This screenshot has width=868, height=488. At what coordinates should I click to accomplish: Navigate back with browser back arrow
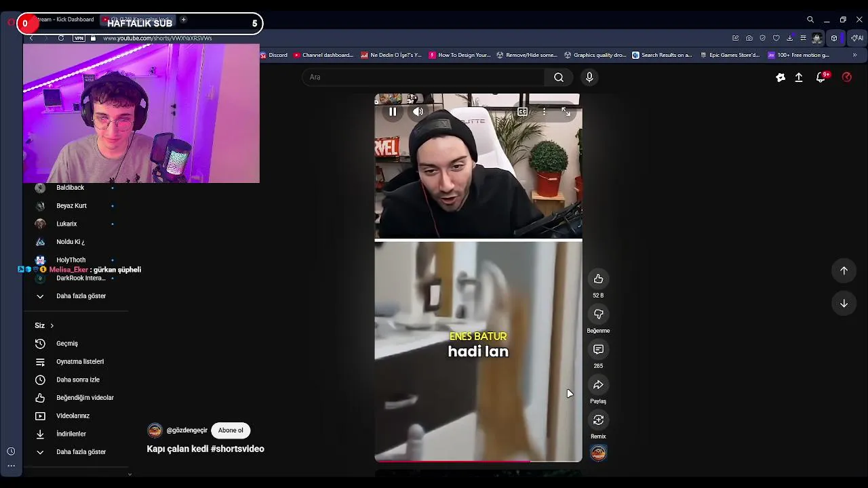31,38
